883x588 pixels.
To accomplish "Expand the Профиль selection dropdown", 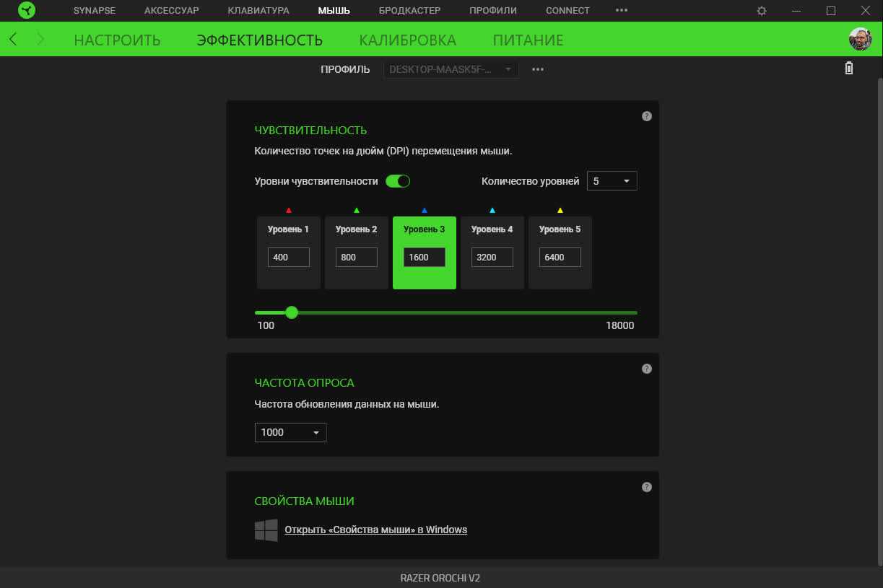I will tap(451, 69).
